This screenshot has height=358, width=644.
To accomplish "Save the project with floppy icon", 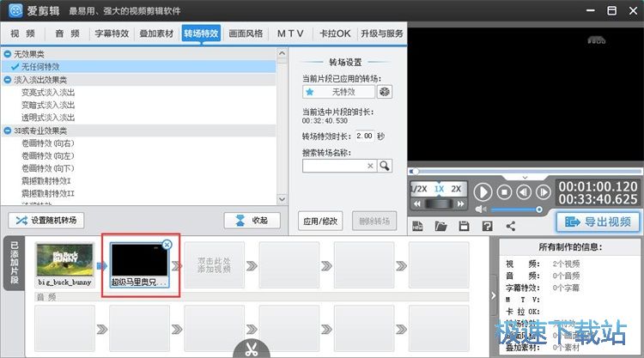I will 464,226.
